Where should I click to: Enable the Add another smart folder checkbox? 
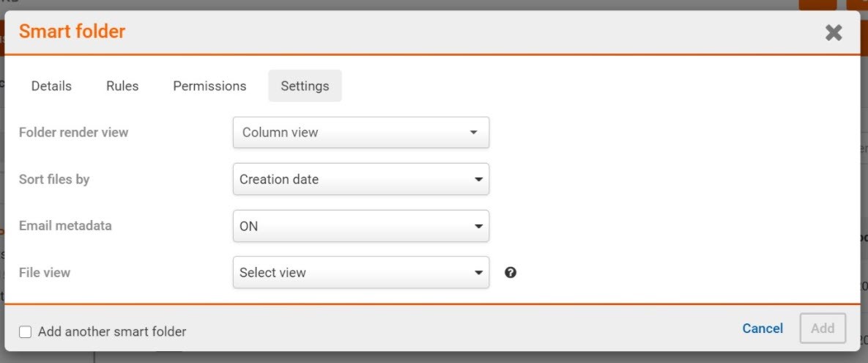pyautogui.click(x=26, y=331)
